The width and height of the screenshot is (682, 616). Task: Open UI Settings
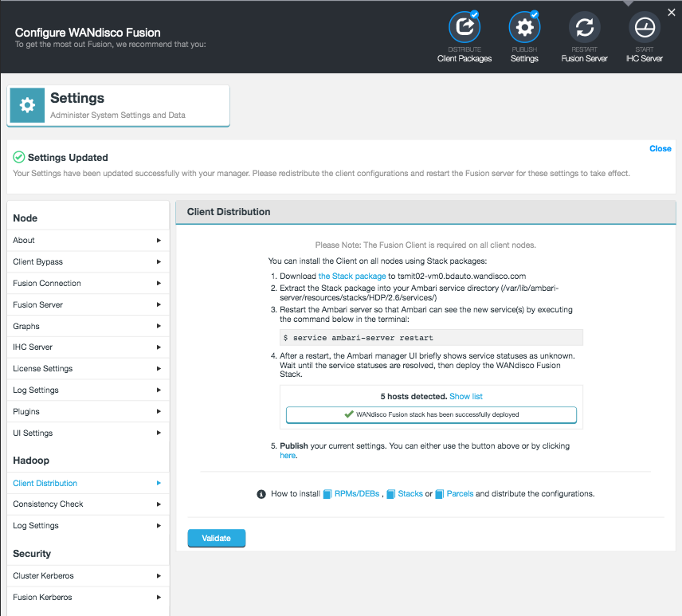point(88,433)
